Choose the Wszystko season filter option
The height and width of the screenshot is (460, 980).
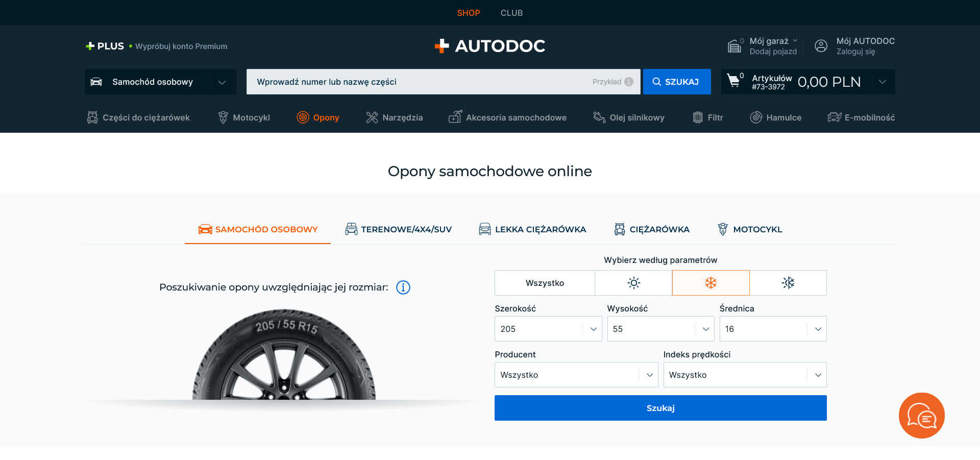click(x=545, y=283)
